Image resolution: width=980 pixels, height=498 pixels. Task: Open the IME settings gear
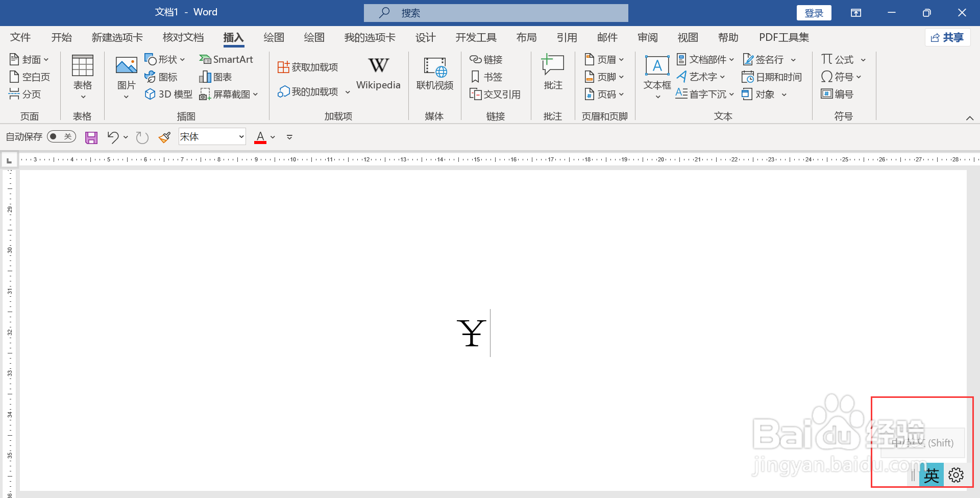[x=956, y=475]
